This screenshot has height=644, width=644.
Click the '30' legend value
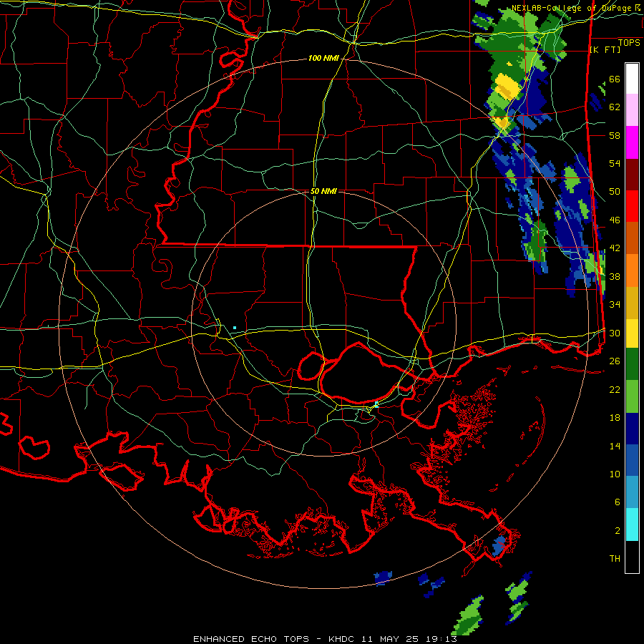(x=615, y=333)
